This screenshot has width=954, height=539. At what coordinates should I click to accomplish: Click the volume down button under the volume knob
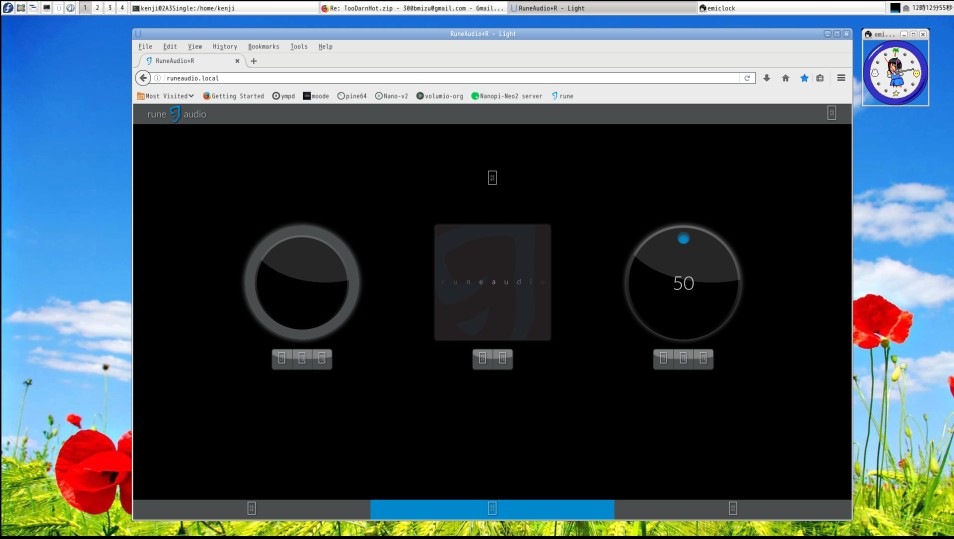click(x=663, y=359)
